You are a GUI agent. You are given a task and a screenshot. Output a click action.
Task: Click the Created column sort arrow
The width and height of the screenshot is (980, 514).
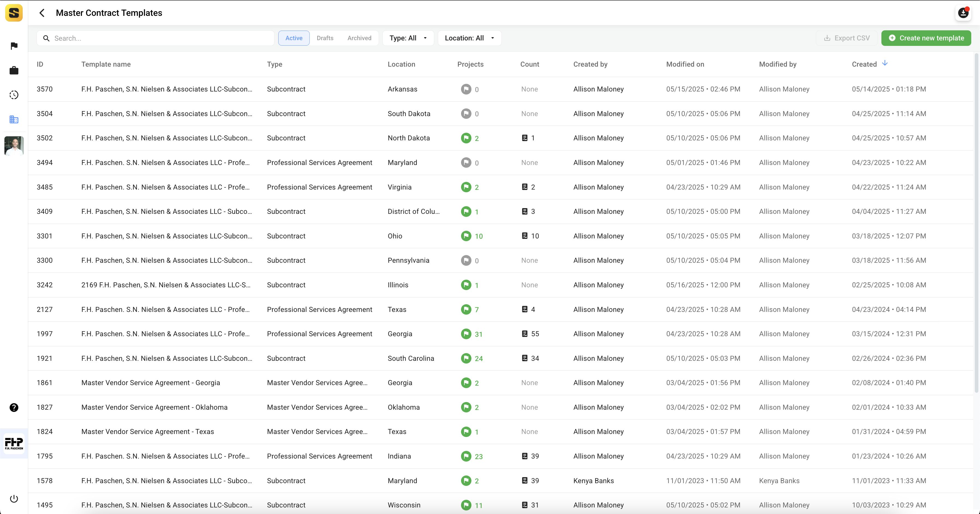[x=885, y=63]
